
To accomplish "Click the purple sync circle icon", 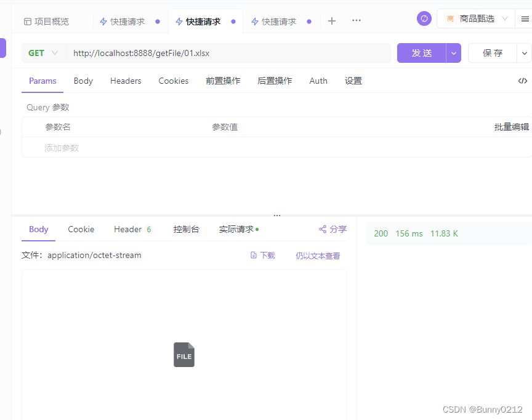I will [424, 18].
